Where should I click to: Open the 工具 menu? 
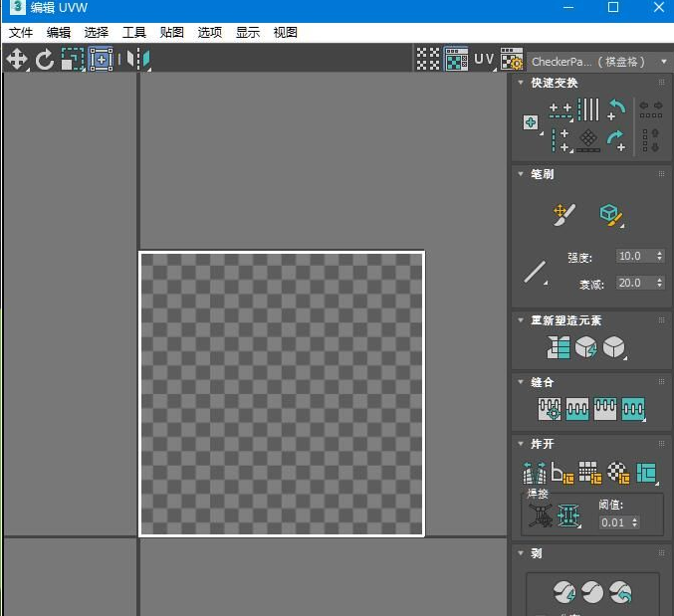point(134,33)
